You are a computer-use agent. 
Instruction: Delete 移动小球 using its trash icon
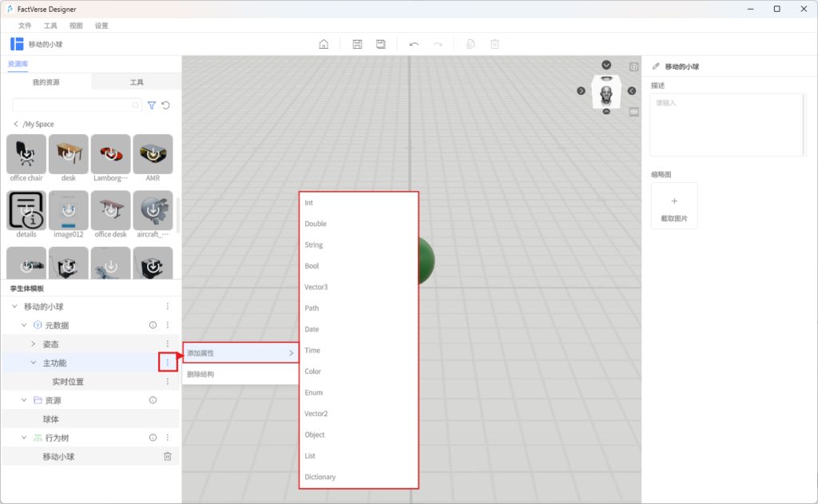click(x=168, y=456)
